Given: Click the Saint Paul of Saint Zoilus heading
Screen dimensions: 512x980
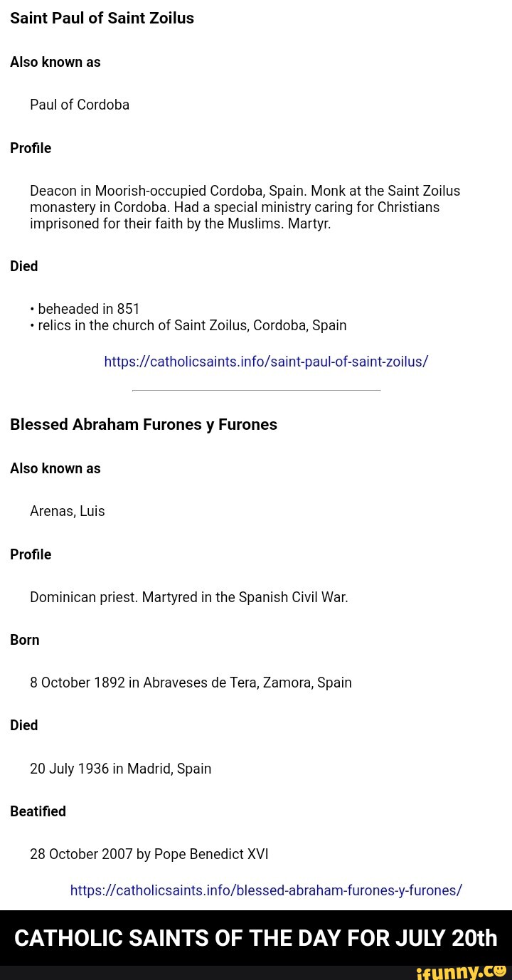Looking at the screenshot, I should (x=102, y=19).
